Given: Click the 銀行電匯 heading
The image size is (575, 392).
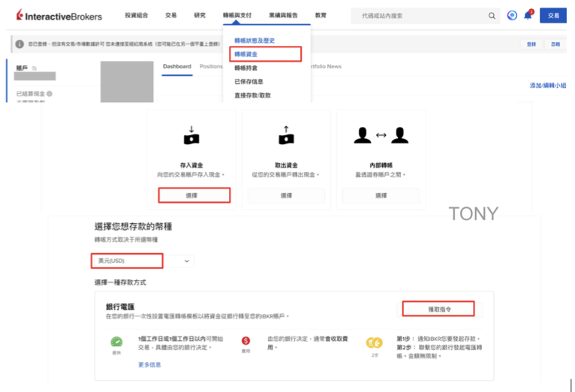Looking at the screenshot, I should click(x=120, y=306).
